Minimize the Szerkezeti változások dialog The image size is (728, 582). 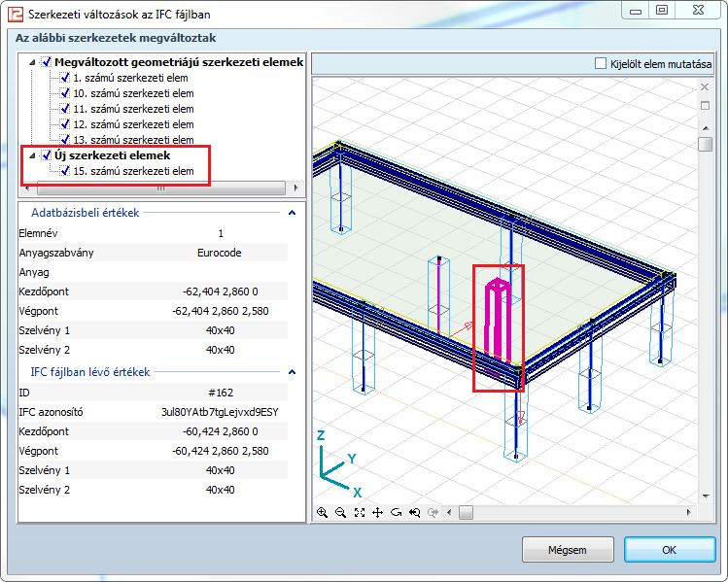(x=636, y=11)
